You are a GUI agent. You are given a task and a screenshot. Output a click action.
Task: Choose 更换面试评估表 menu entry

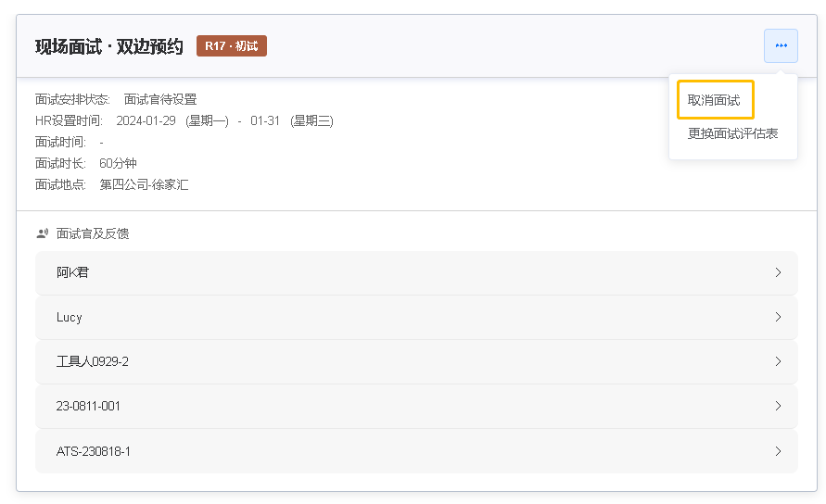point(732,133)
